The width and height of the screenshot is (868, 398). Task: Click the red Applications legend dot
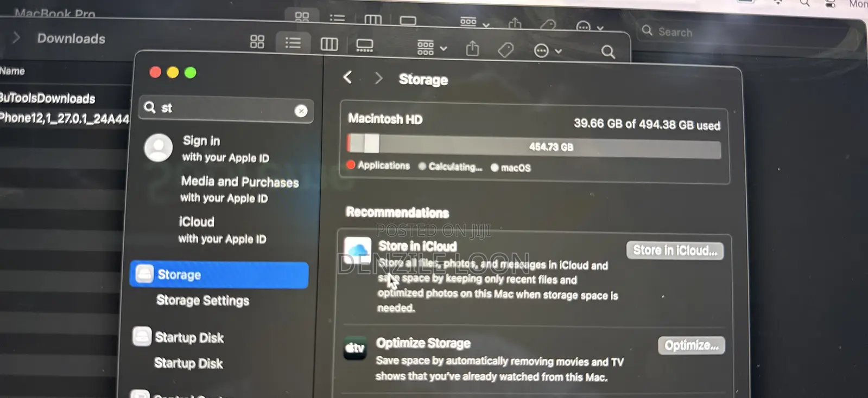pos(351,165)
